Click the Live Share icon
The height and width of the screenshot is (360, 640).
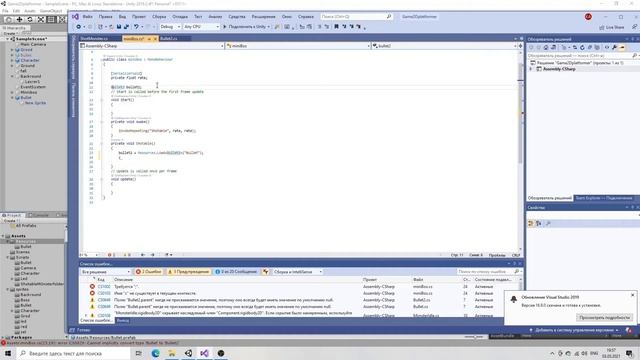[602, 27]
